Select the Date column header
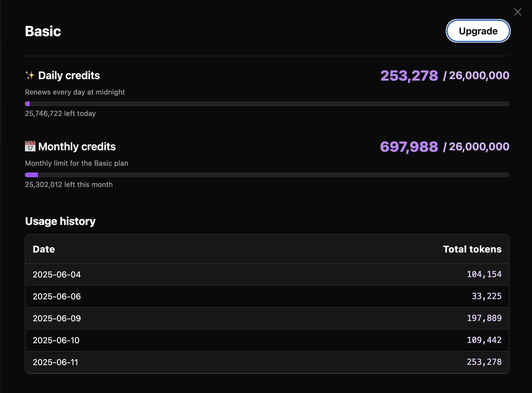Viewport: 532px width, 393px height. click(44, 249)
